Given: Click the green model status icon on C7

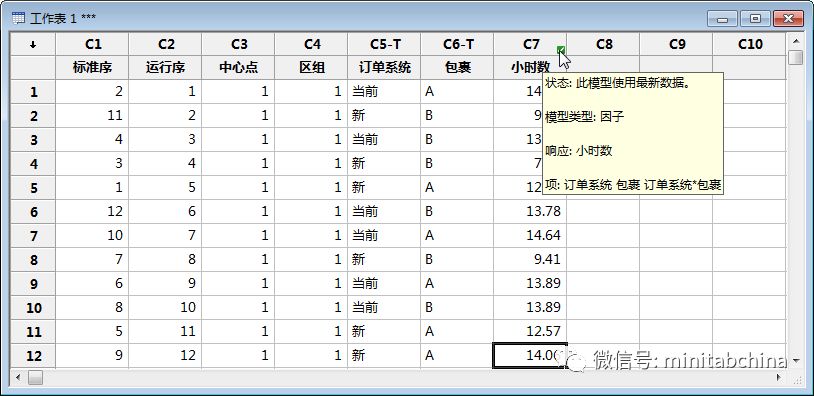Looking at the screenshot, I should [x=561, y=50].
